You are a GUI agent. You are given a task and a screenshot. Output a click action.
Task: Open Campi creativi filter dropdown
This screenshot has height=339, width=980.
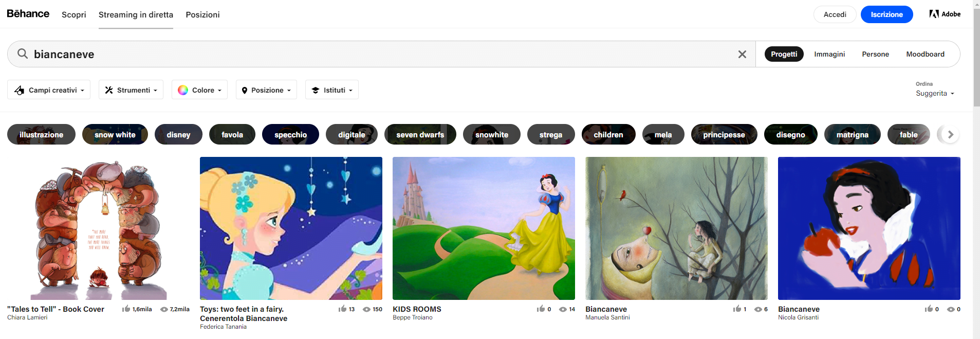click(x=49, y=90)
